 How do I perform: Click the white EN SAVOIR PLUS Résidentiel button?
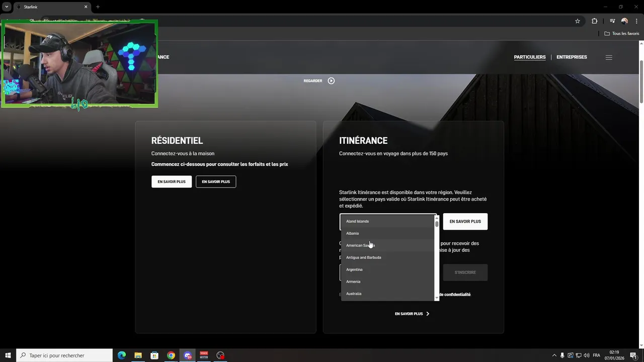[172, 182]
